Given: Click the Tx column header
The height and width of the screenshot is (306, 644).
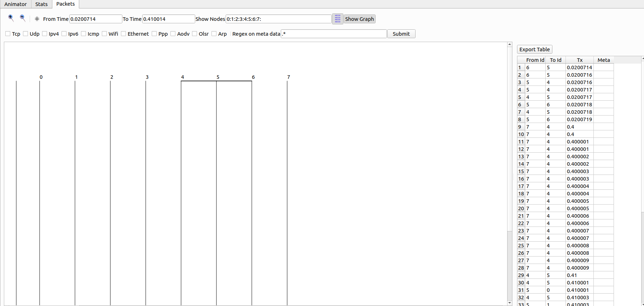Looking at the screenshot, I should 580,60.
